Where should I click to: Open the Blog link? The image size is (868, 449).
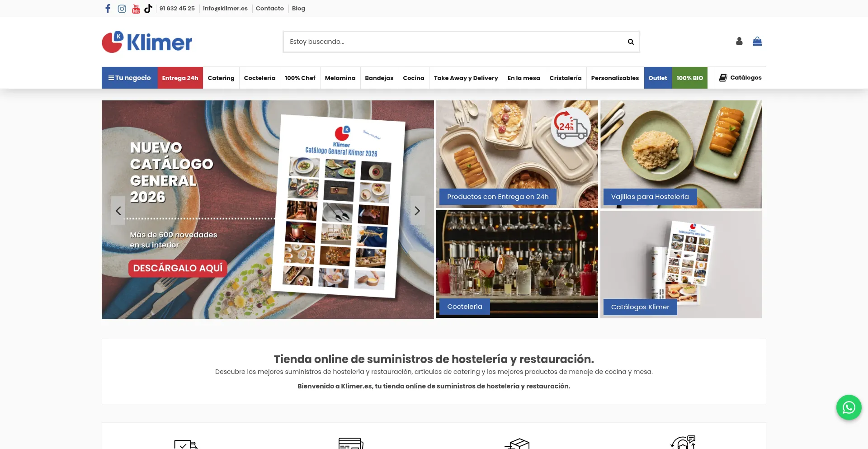pos(298,9)
